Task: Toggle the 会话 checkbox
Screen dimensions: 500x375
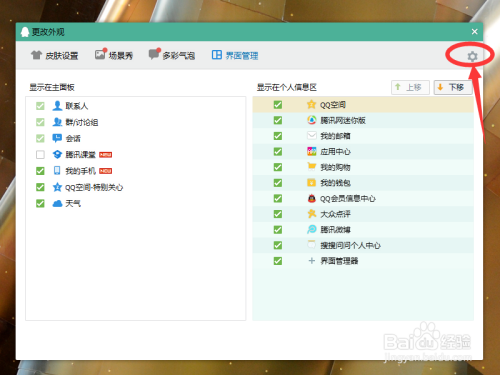Action: [x=40, y=138]
